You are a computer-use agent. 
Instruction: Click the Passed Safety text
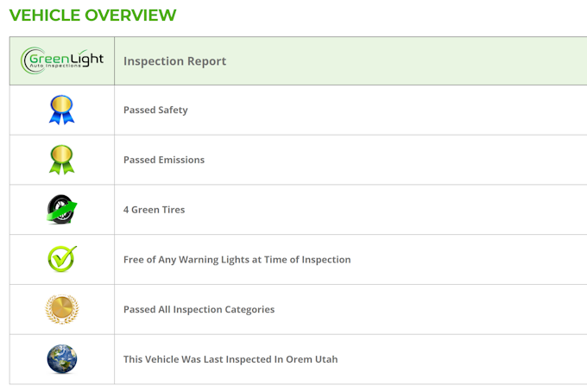155,111
